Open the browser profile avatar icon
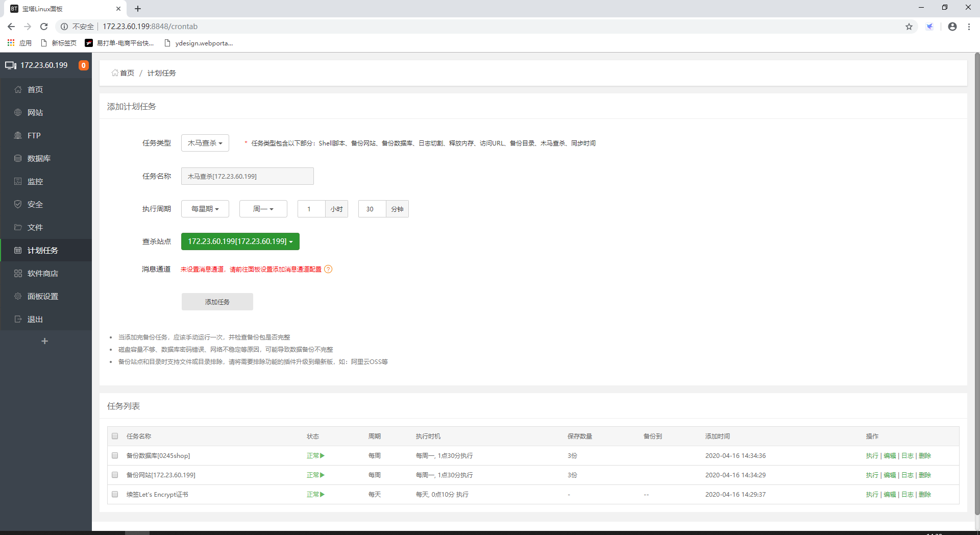The image size is (980, 535). coord(952,27)
